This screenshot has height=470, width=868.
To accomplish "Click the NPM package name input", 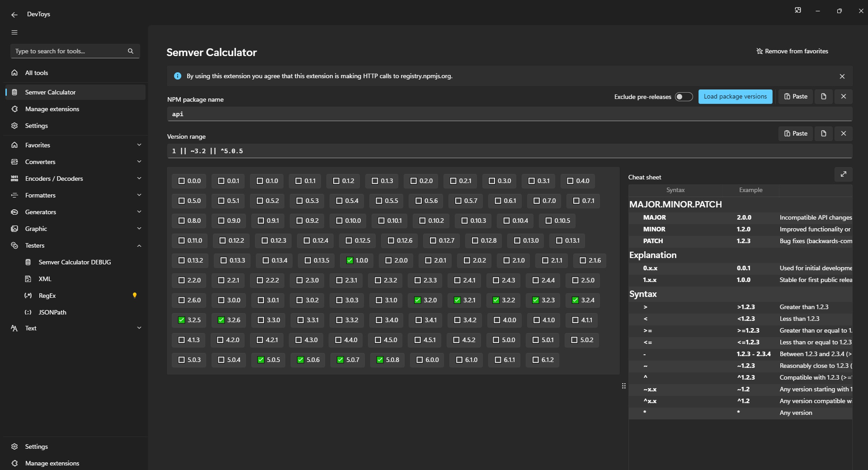I will click(509, 114).
